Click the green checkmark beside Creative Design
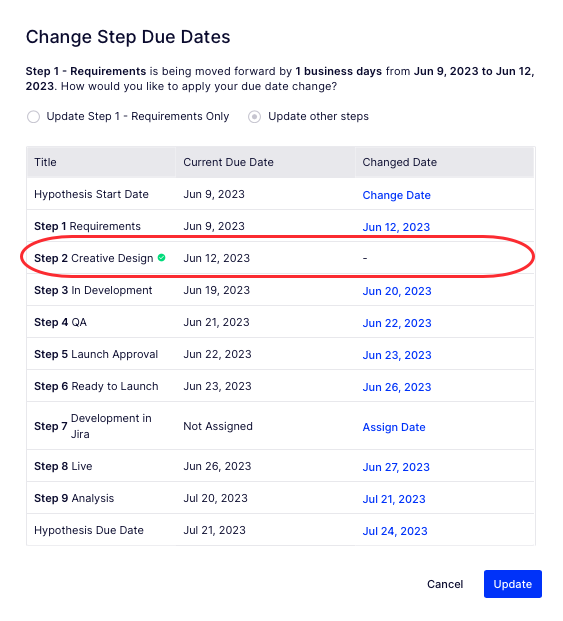 [x=162, y=258]
